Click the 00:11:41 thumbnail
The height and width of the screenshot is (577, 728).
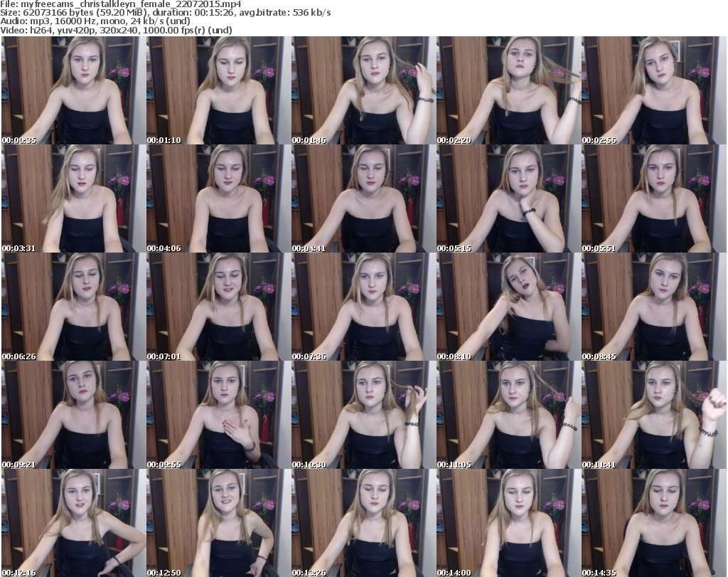point(654,415)
